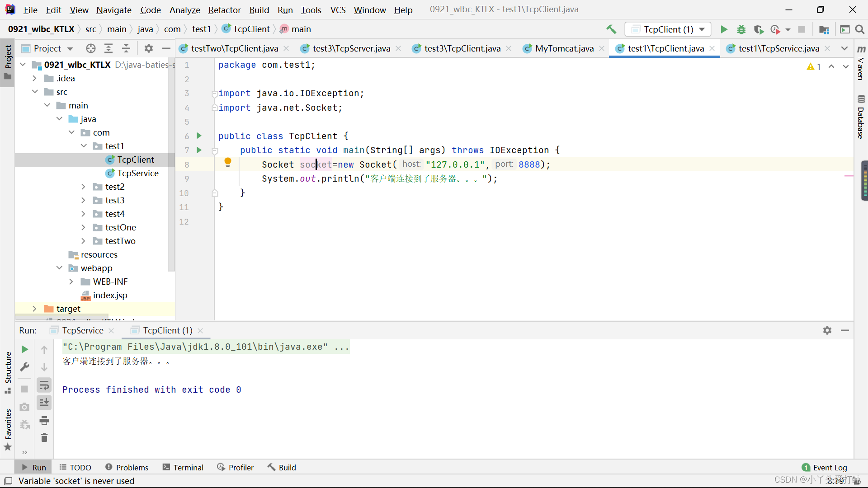The height and width of the screenshot is (488, 868).
Task: Toggle the Maven side tool window
Action: (861, 63)
